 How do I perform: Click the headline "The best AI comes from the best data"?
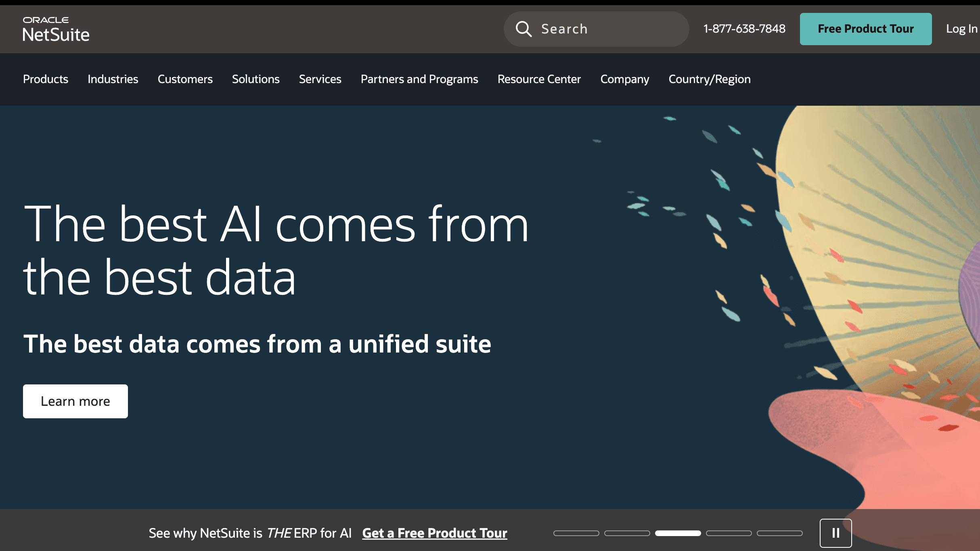coord(276,250)
